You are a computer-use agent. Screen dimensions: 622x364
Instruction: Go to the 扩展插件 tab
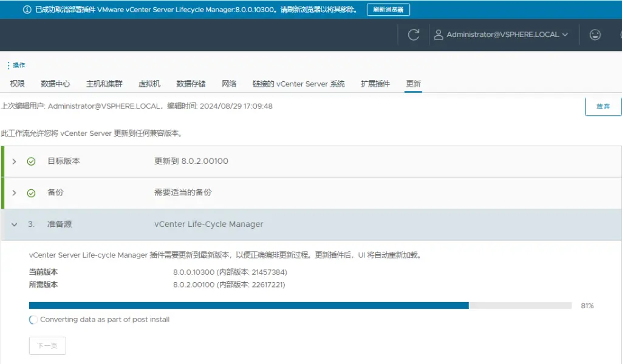tap(375, 84)
